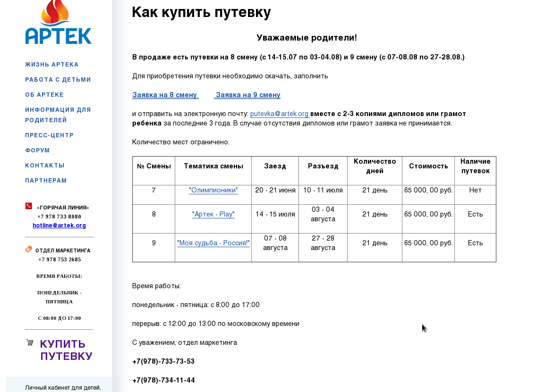Viewport: 545px width, 392px height.
Task: Click the red hotline phone icon
Action: click(x=29, y=206)
